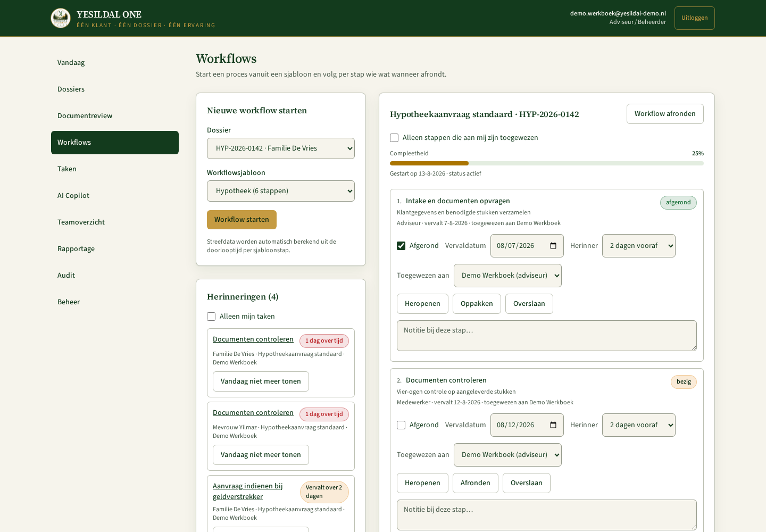Open 'Aanvraag indienen bij geldverstrekker' reminder link
Screen dimensions: 766x532
pos(248,492)
